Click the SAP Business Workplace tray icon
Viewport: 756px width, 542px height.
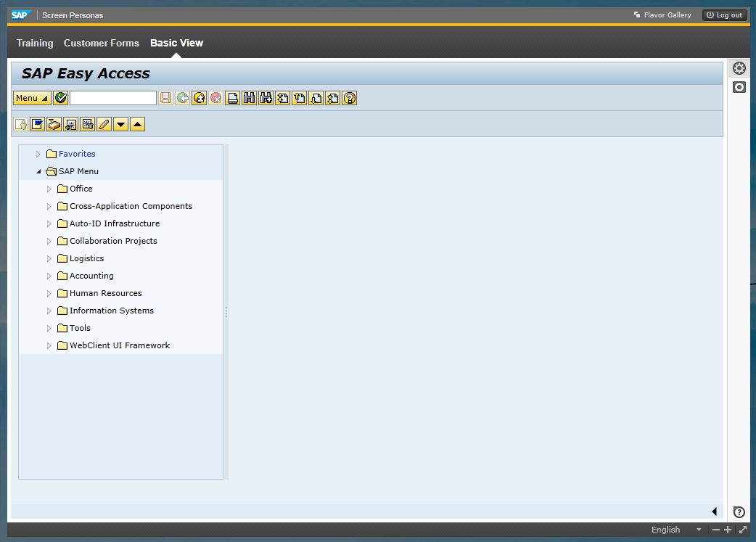pos(54,124)
